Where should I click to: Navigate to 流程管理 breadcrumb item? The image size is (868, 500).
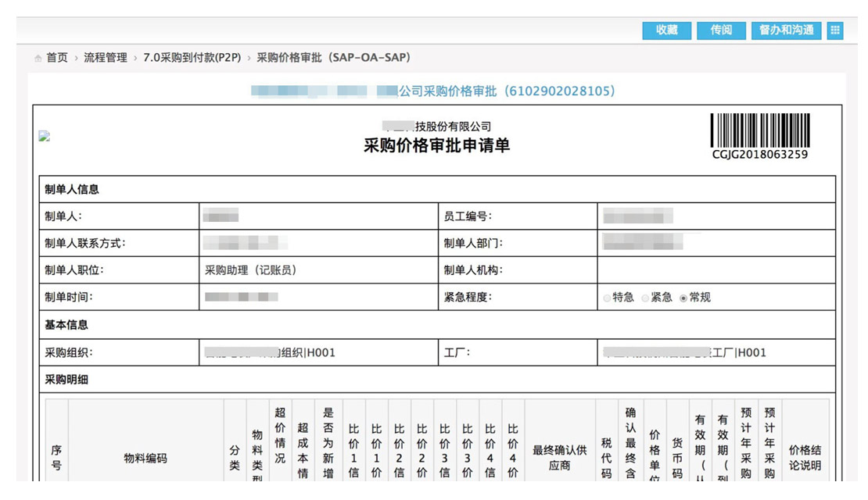(106, 58)
